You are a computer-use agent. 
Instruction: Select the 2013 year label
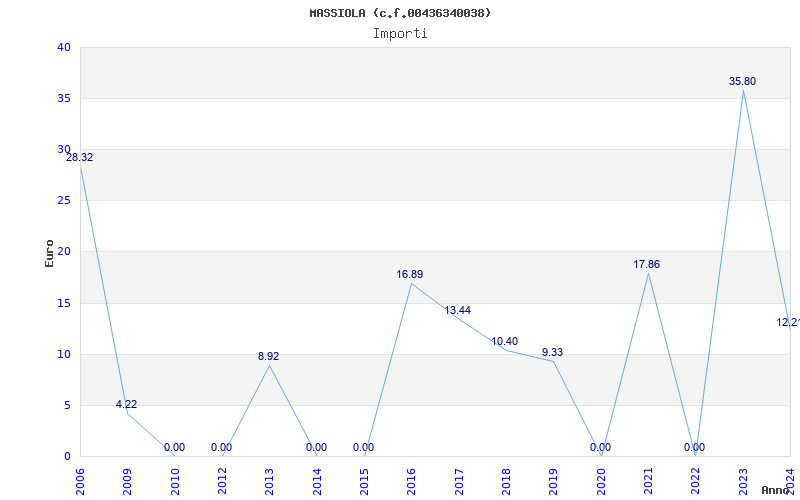tap(269, 482)
